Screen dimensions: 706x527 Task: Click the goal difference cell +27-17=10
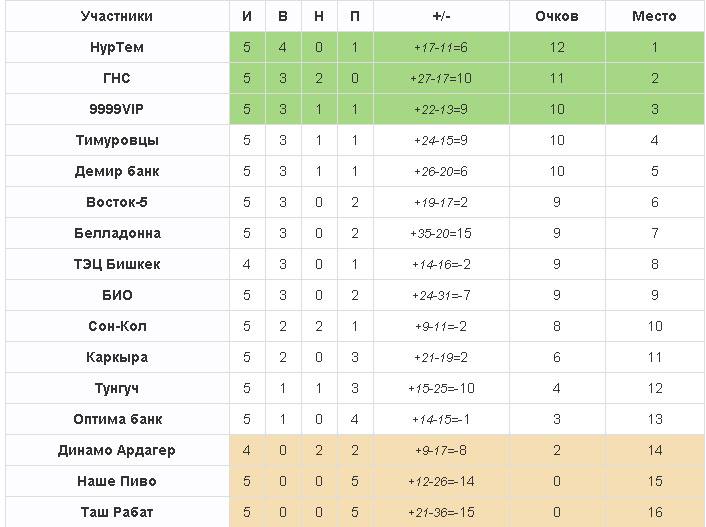point(441,78)
